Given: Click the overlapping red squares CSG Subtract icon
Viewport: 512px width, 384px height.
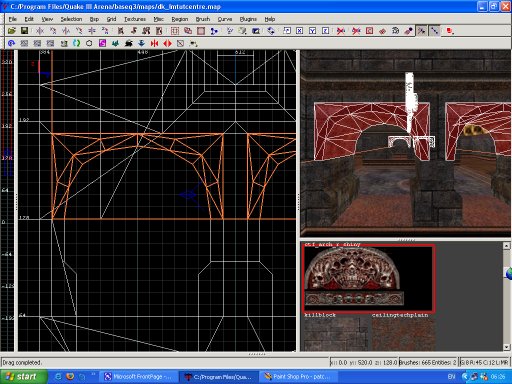Looking at the screenshot, I should point(188,31).
